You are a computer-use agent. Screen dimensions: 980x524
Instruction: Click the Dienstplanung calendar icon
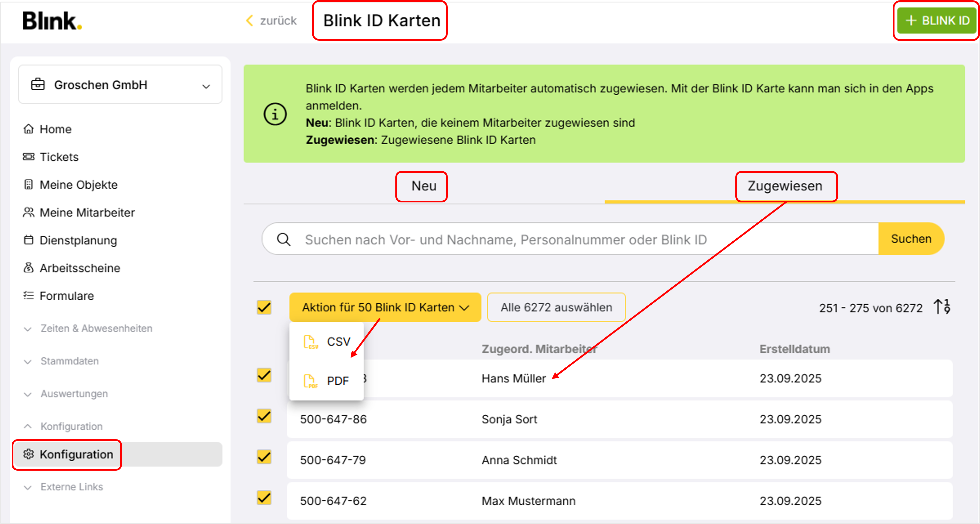pyautogui.click(x=29, y=240)
